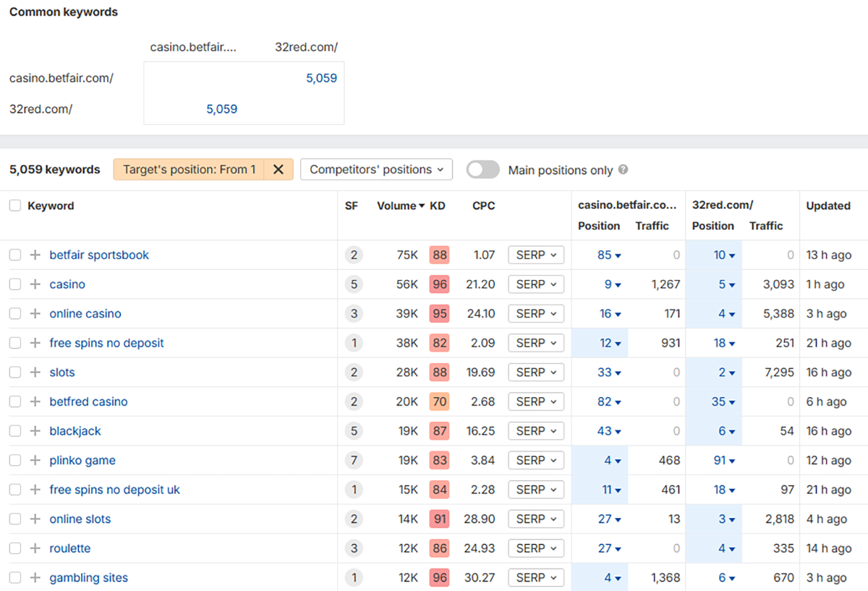The height and width of the screenshot is (591, 868).
Task: Click the plus icon next to 'slots'
Action: tap(35, 373)
